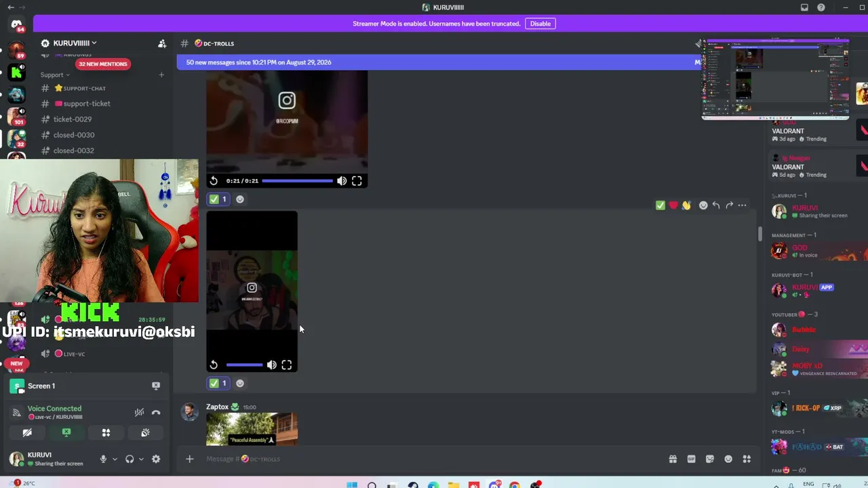868x488 pixels.
Task: Open server icon with 101 badge
Action: coord(16,116)
